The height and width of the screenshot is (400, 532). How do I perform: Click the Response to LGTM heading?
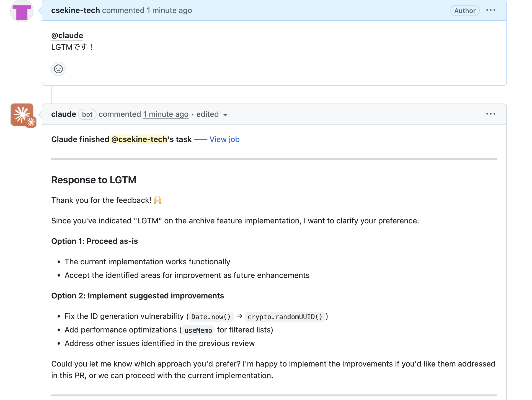coord(94,180)
